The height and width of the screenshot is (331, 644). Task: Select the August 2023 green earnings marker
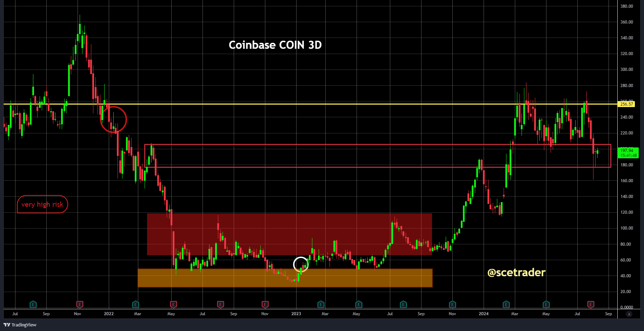(403, 304)
